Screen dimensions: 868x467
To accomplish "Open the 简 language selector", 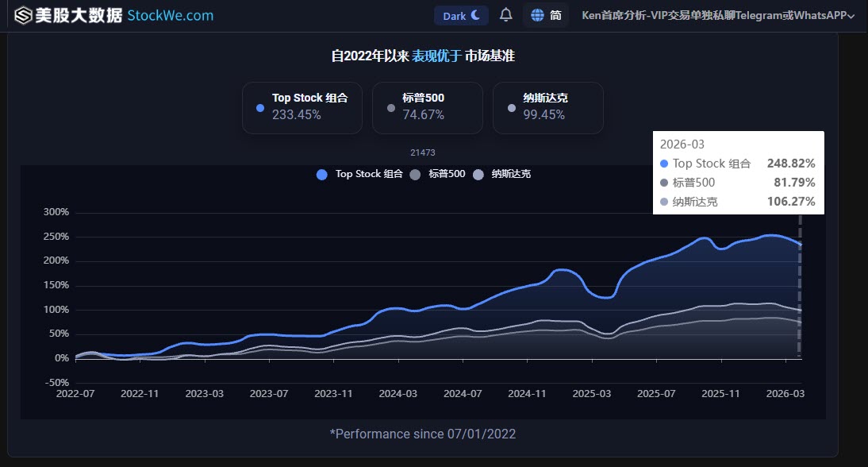I will 547,14.
